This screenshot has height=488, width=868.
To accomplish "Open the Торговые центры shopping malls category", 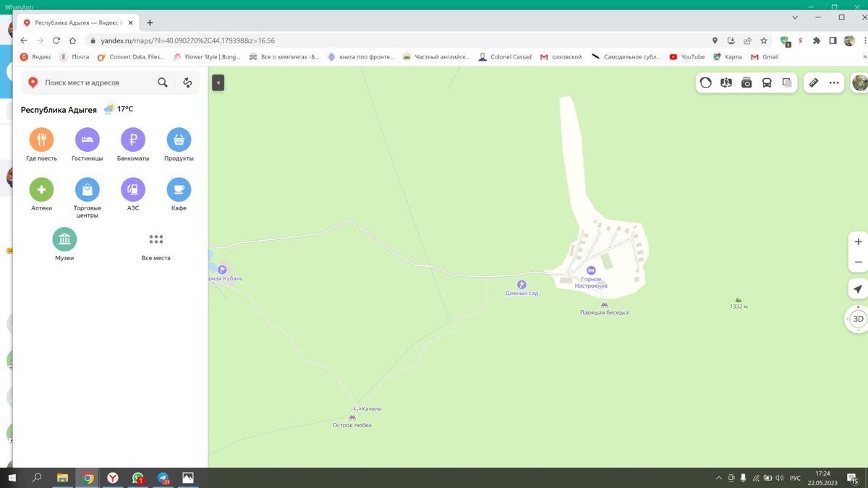I will pos(87,198).
